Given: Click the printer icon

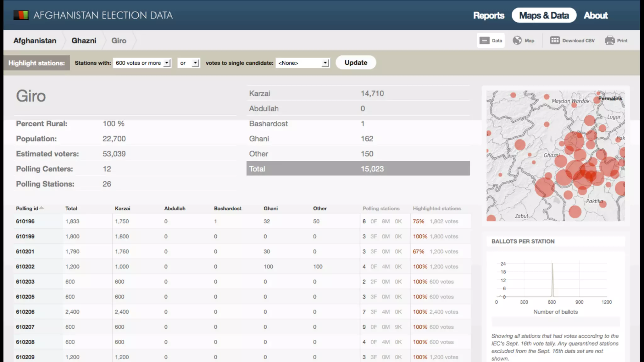Looking at the screenshot, I should (x=609, y=40).
